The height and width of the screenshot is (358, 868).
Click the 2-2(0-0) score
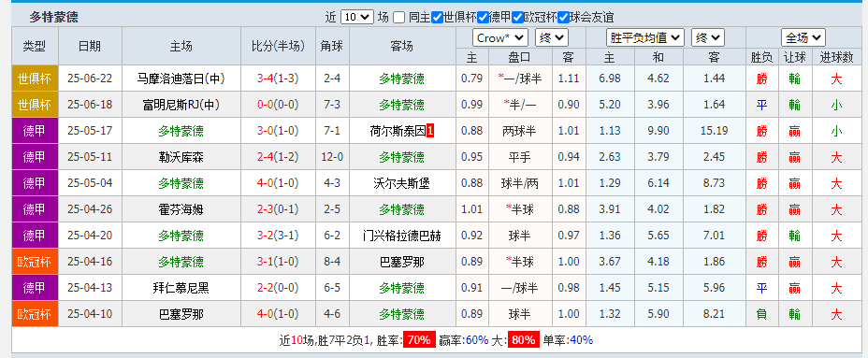pyautogui.click(x=278, y=288)
